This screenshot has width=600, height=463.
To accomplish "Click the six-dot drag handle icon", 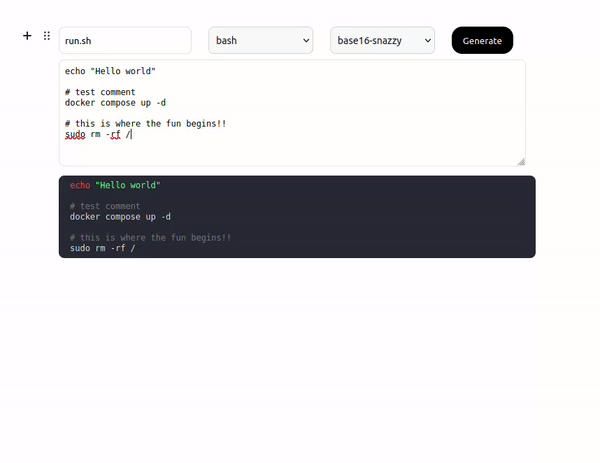I will pos(47,36).
